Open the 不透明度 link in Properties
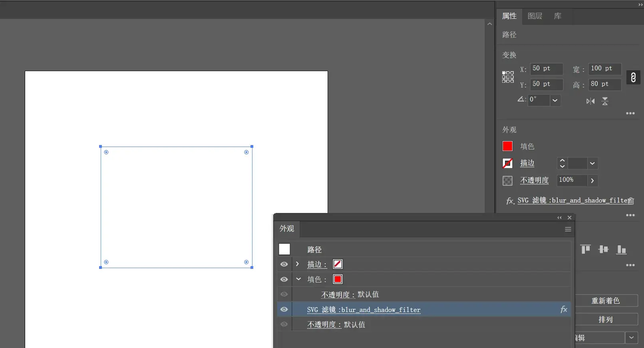The width and height of the screenshot is (644, 348). (x=535, y=180)
